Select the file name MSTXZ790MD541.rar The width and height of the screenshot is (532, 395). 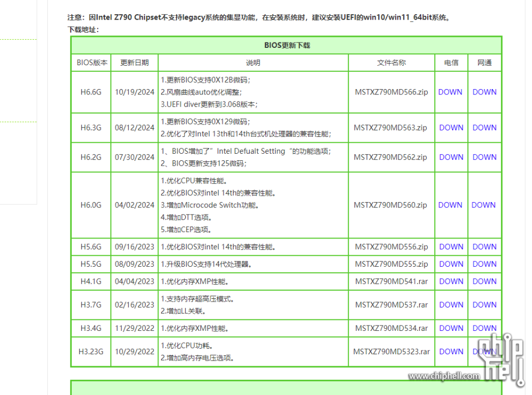(x=391, y=281)
